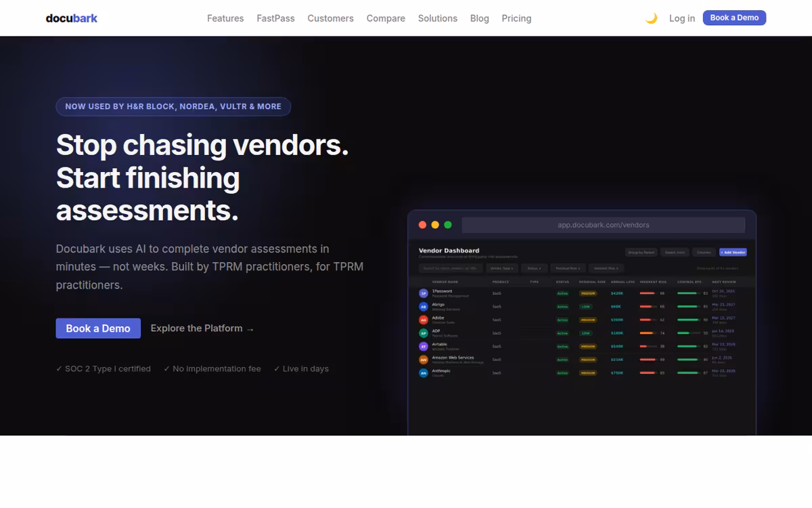Click the Amazon Web Services avatar icon
The width and height of the screenshot is (812, 508).
pos(424,360)
